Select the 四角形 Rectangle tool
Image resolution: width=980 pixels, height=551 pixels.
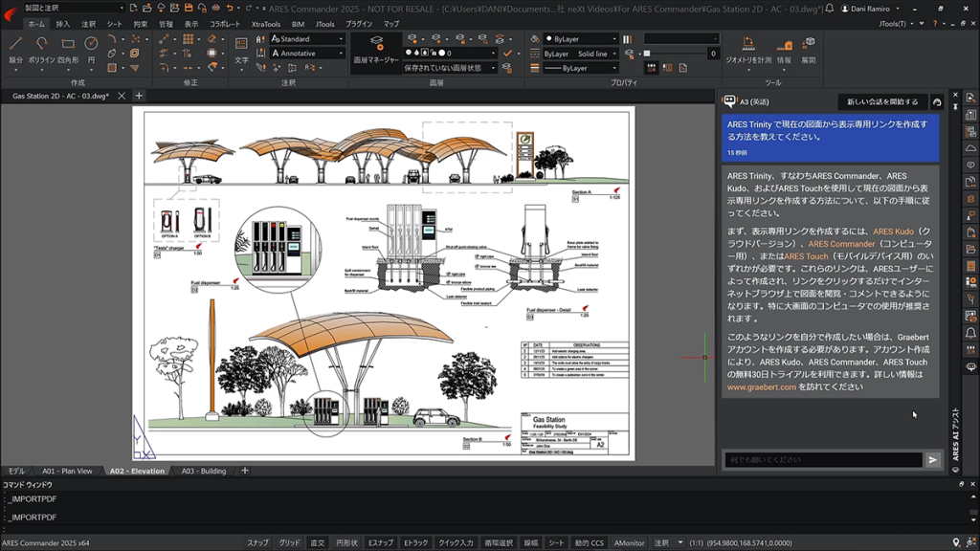(x=67, y=42)
